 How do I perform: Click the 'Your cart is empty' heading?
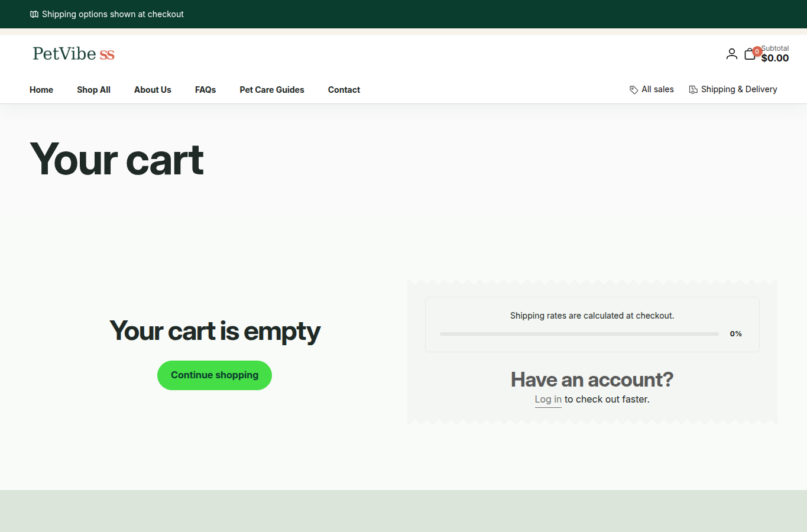point(215,331)
